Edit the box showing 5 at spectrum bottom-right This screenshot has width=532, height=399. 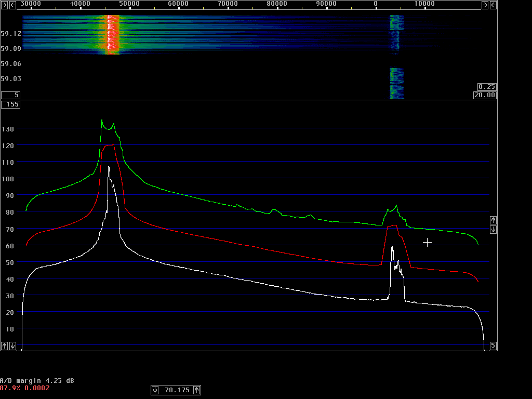click(x=494, y=345)
